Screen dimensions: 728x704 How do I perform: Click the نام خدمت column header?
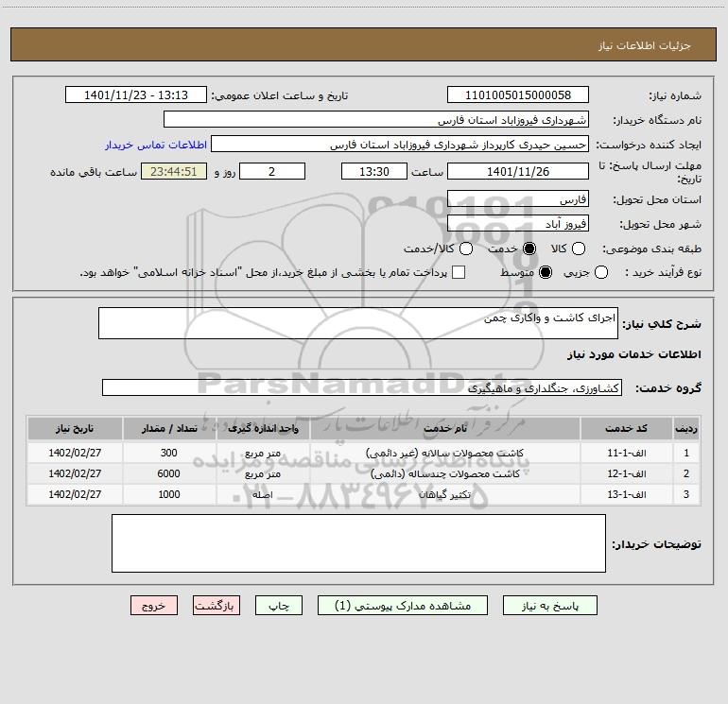coord(444,428)
